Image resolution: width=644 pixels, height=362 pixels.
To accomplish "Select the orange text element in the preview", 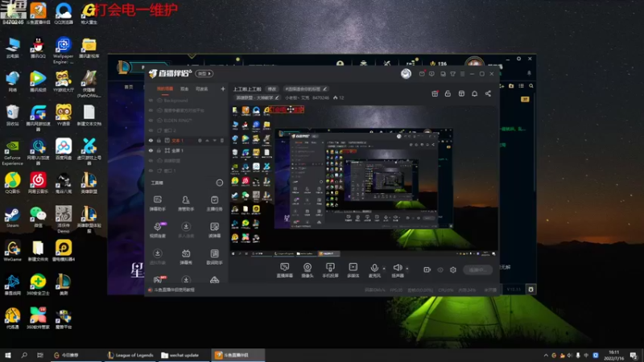I will [287, 109].
